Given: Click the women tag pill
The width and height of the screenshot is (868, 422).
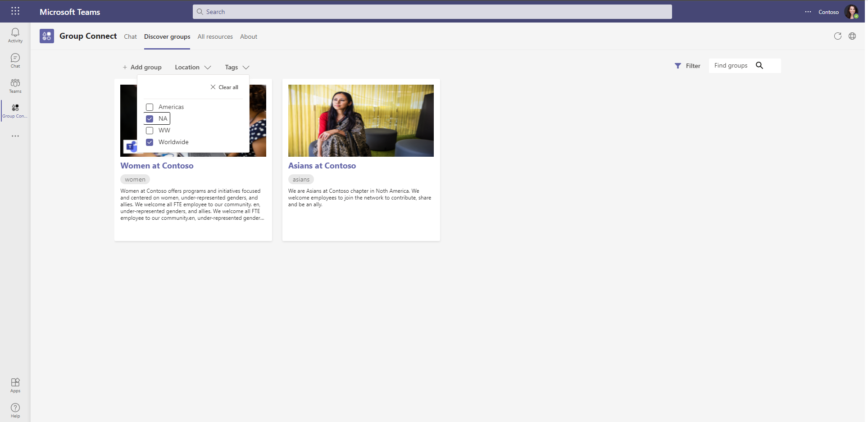Looking at the screenshot, I should coord(135,179).
